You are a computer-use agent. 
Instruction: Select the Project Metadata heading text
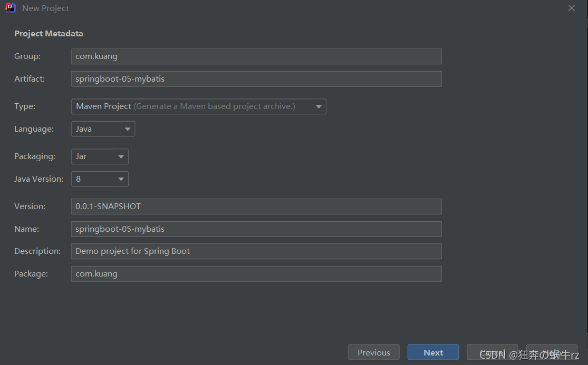point(49,33)
